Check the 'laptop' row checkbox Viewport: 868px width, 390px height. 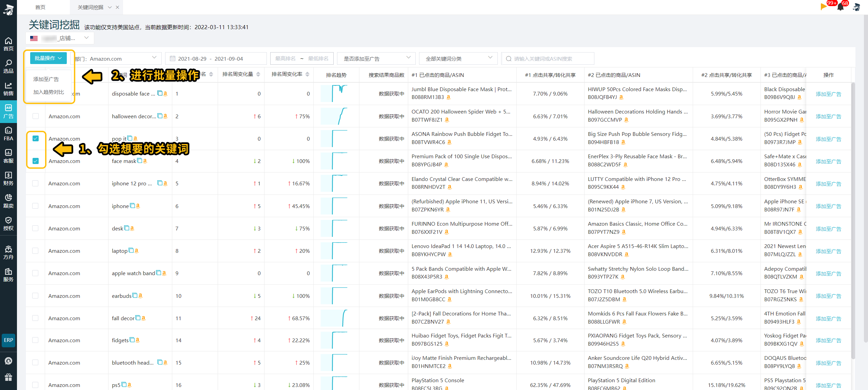click(35, 250)
